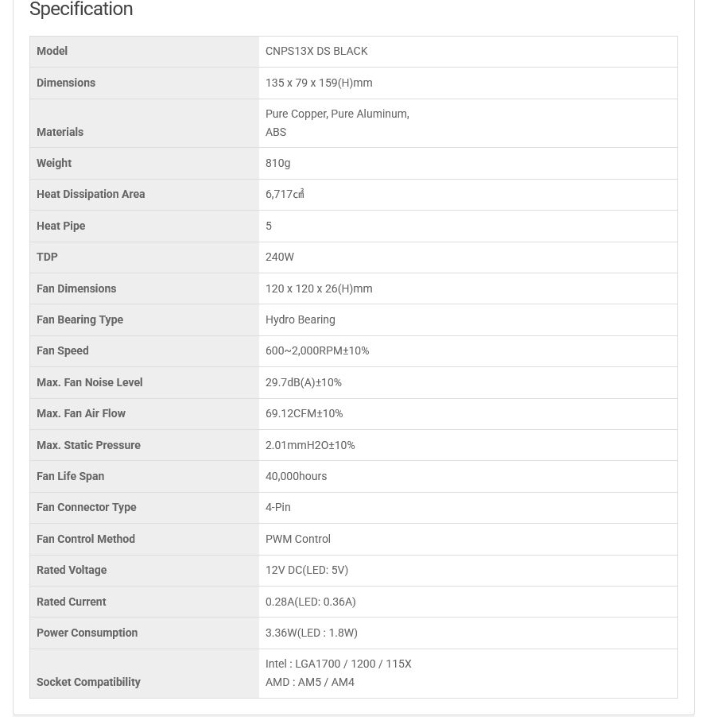The image size is (702, 728).
Task: Click the 40,000hours fan life value
Action: (296, 476)
